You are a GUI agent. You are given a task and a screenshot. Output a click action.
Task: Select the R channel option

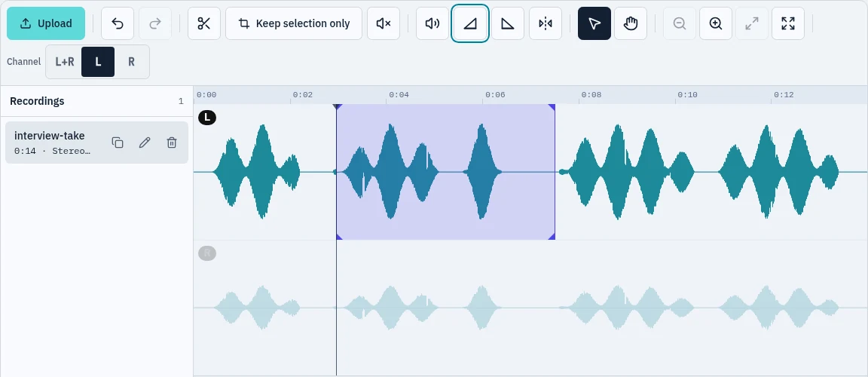click(131, 61)
